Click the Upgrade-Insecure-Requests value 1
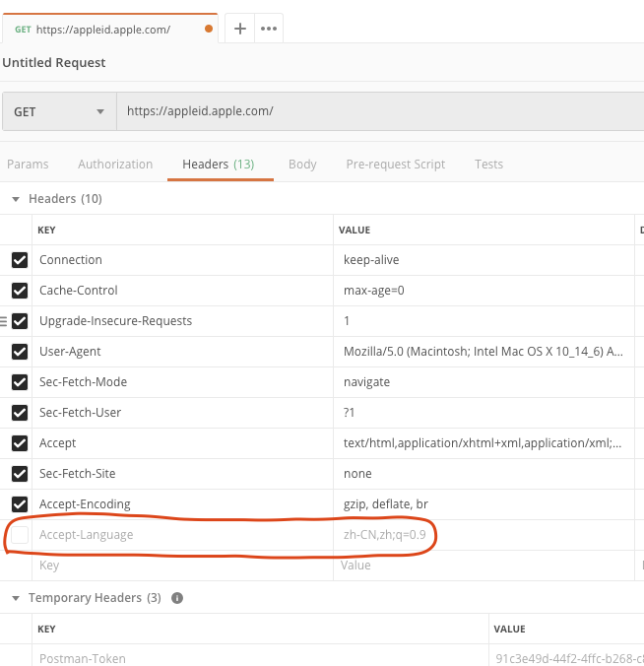This screenshot has height=666, width=644. pos(483,321)
